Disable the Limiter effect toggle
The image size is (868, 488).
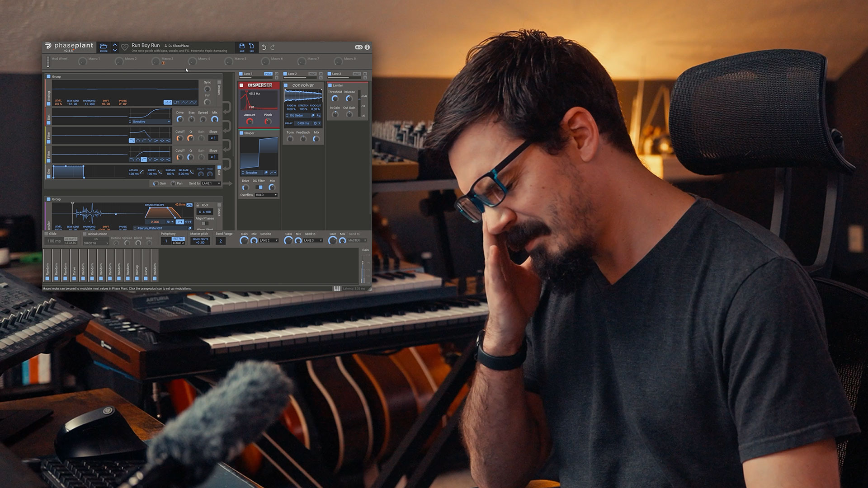tap(330, 85)
